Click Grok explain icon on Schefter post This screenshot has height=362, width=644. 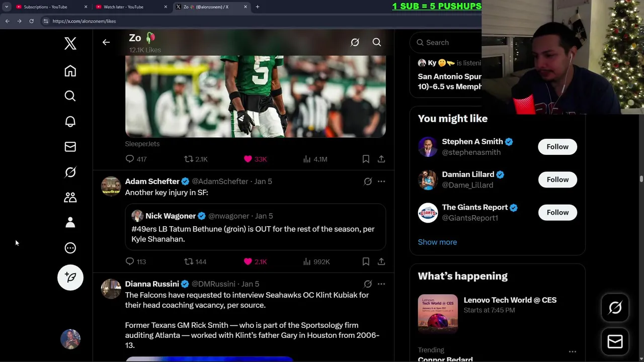368,182
